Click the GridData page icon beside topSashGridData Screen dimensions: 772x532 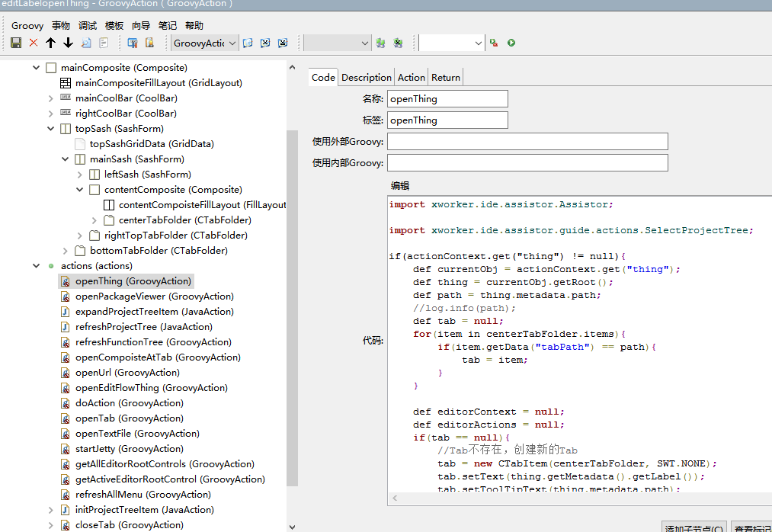pyautogui.click(x=80, y=144)
